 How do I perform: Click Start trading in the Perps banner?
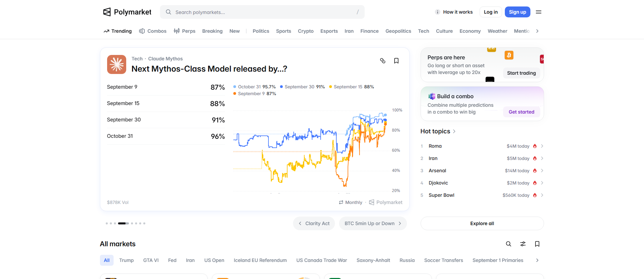(x=521, y=73)
